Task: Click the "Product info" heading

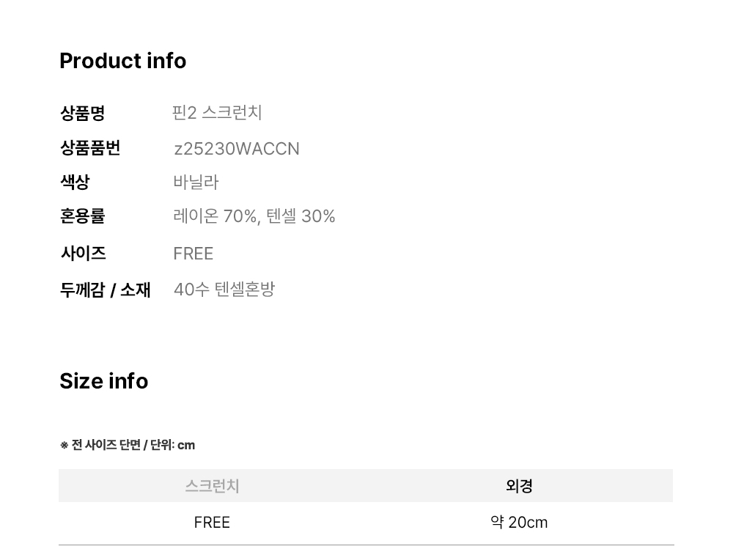Action: 122,61
